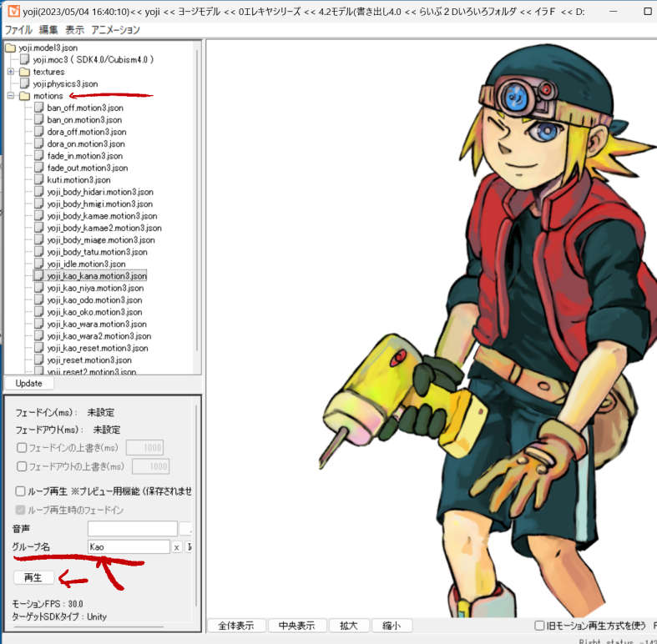Click the yoji_idle.motion3.json file icon

38,264
